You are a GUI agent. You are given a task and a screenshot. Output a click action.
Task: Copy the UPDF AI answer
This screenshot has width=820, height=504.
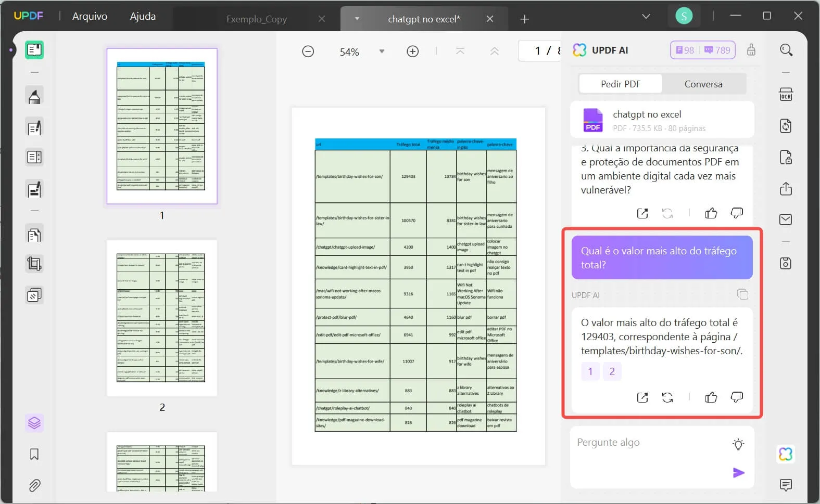tap(743, 294)
